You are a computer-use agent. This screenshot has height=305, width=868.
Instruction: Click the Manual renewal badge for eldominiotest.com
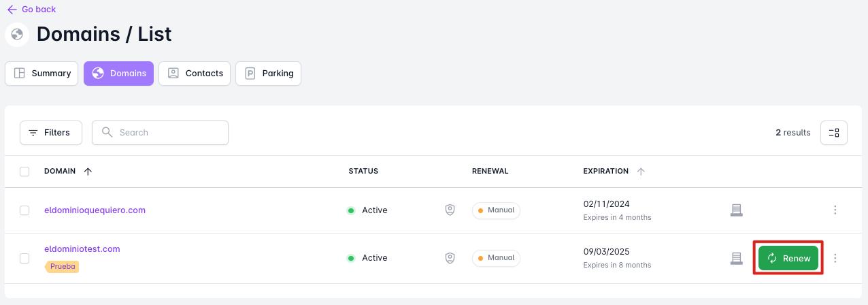tap(496, 258)
